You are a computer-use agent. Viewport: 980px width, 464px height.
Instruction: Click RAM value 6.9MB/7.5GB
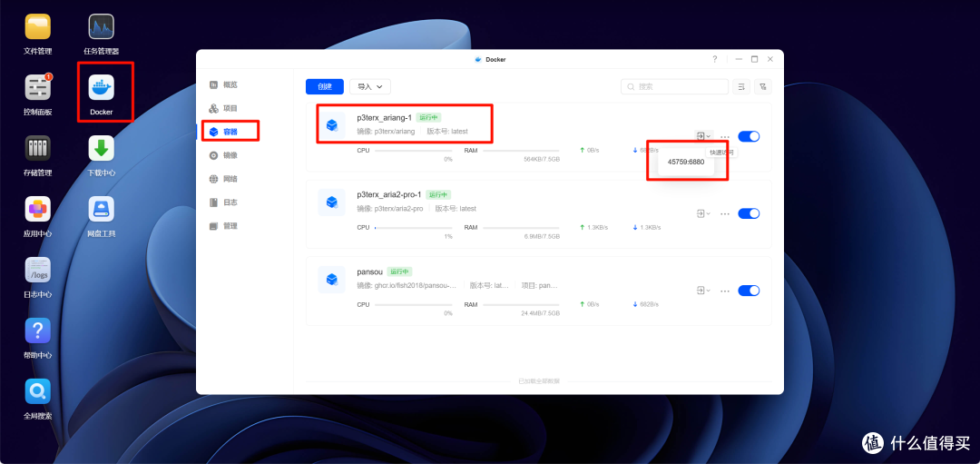[543, 236]
